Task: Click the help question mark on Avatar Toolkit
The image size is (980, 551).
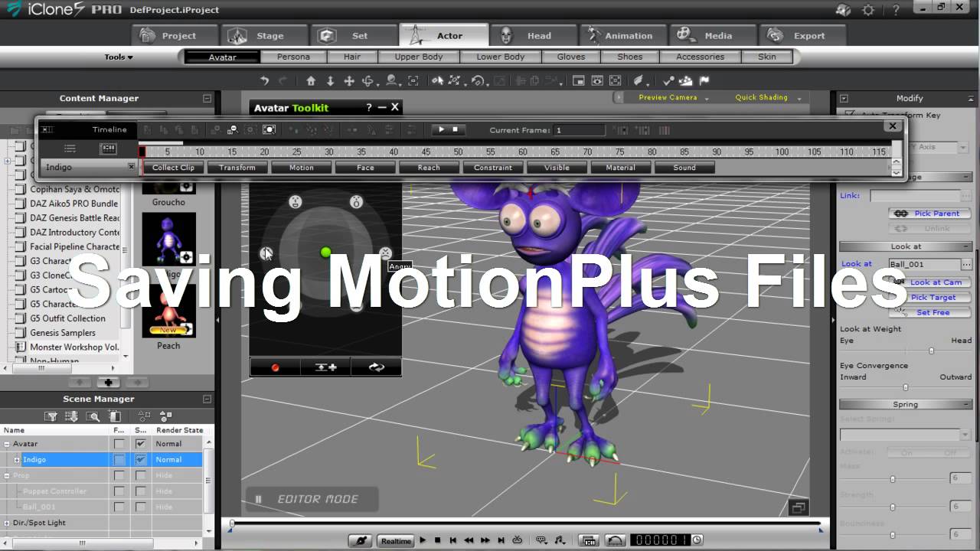Action: click(368, 108)
